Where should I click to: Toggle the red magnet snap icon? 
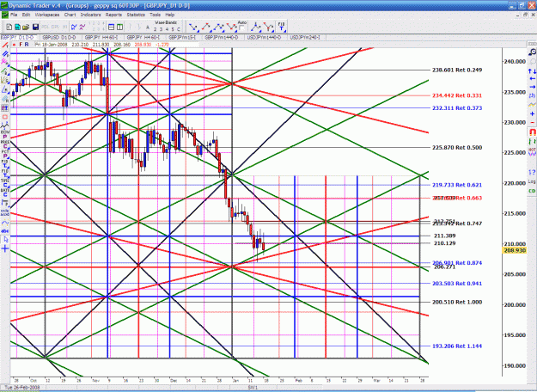[532, 132]
